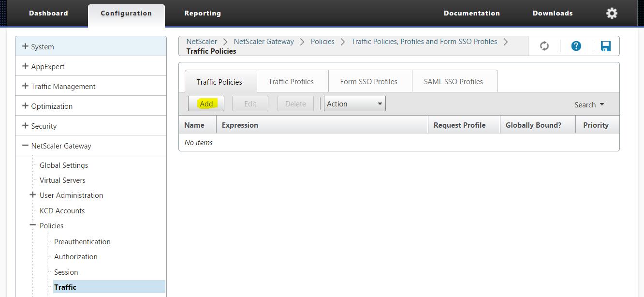
Task: Collapse the NetScaler Gateway section
Action: [25, 146]
